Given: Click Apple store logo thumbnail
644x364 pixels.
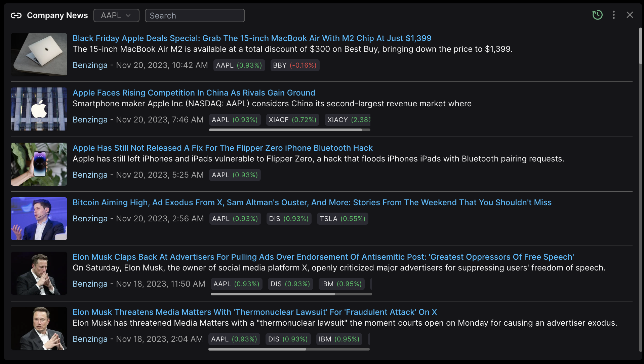Looking at the screenshot, I should click(x=39, y=109).
